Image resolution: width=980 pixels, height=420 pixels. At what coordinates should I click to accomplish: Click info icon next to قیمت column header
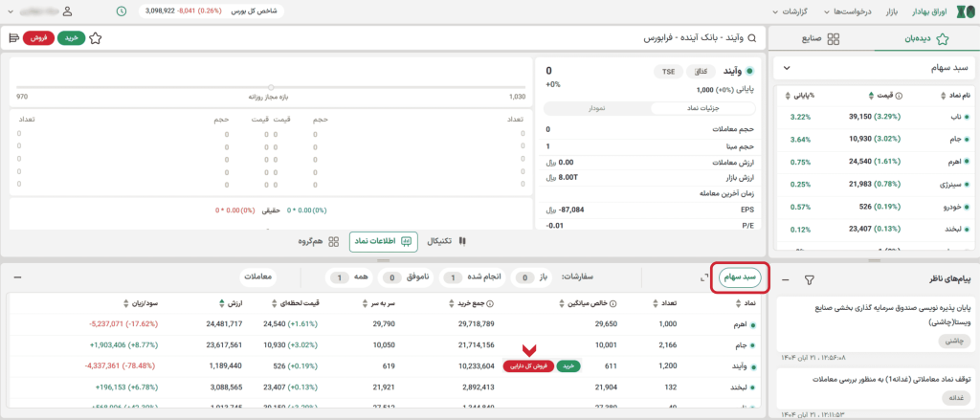(872, 96)
